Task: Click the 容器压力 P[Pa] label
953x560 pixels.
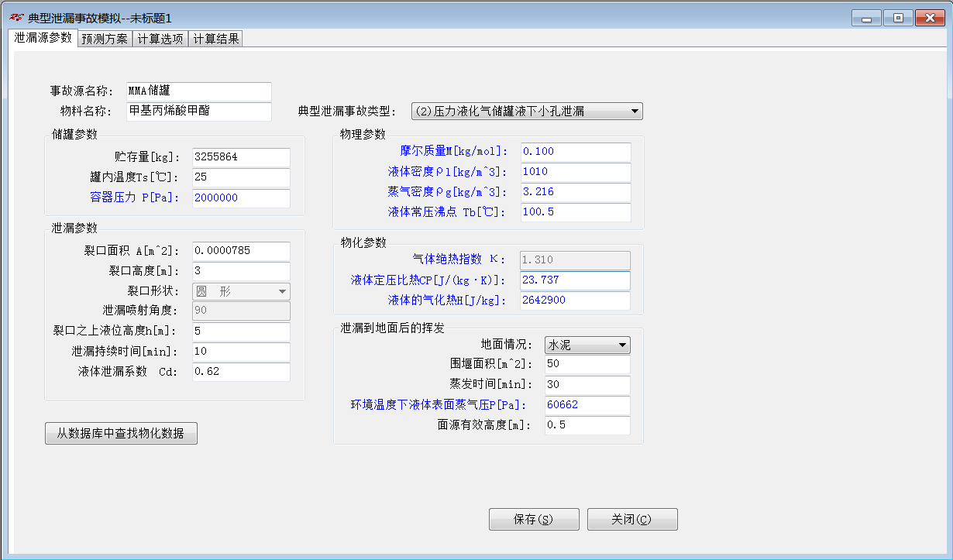Action: coord(135,198)
